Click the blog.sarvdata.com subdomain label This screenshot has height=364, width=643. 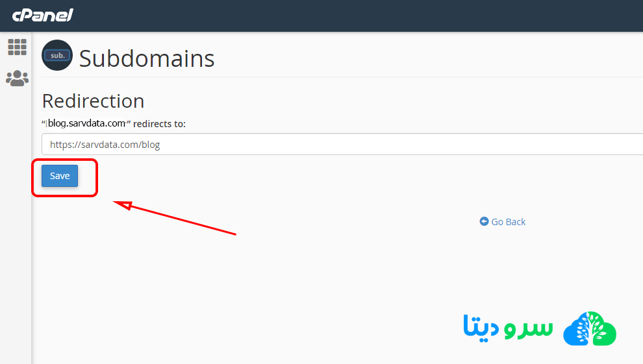[x=86, y=123]
